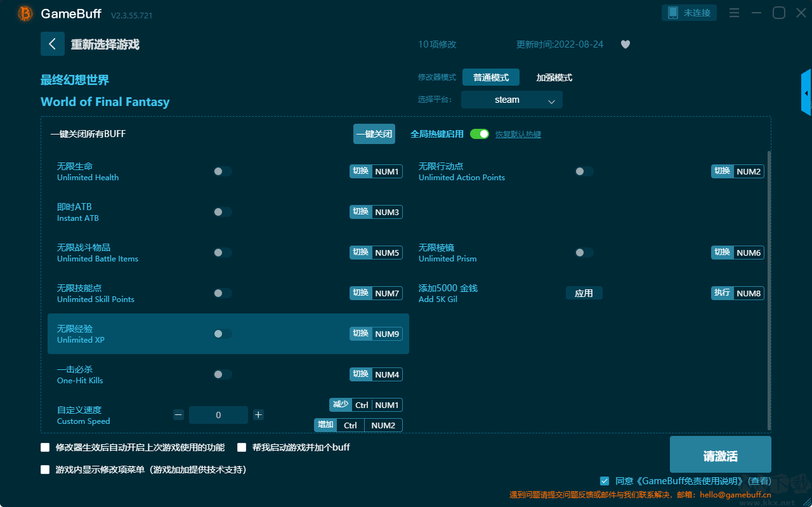Turn on Unlimited Skill Points switch

point(223,293)
